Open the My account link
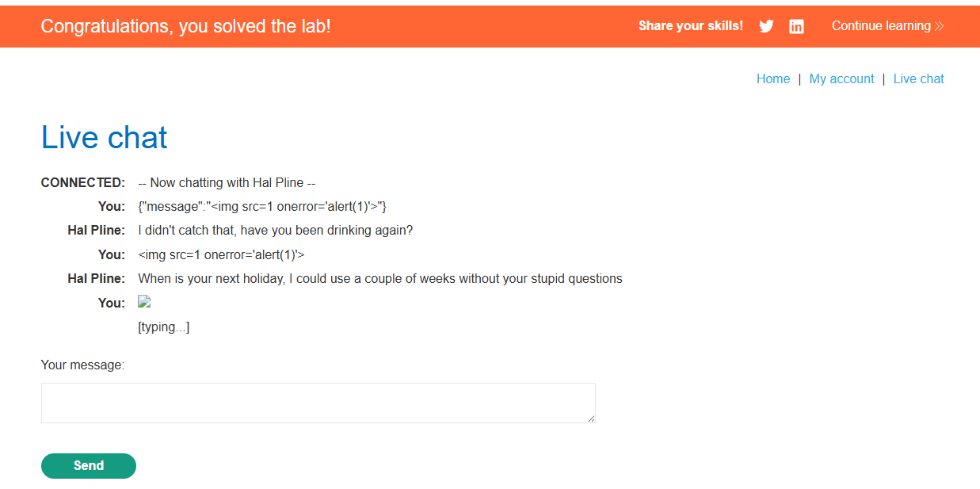980x489 pixels. (x=841, y=79)
